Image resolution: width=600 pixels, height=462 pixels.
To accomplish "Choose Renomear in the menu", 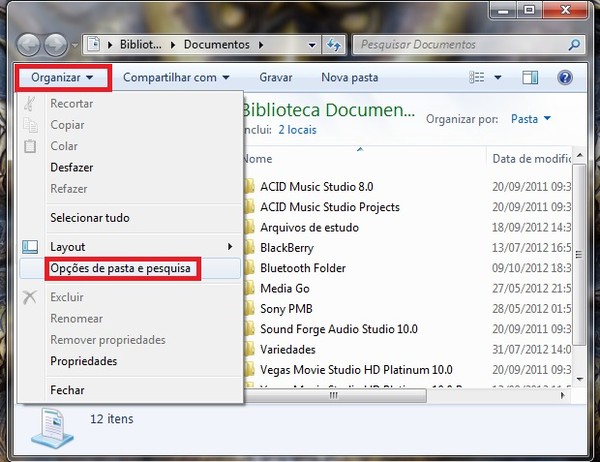I will (x=130, y=318).
